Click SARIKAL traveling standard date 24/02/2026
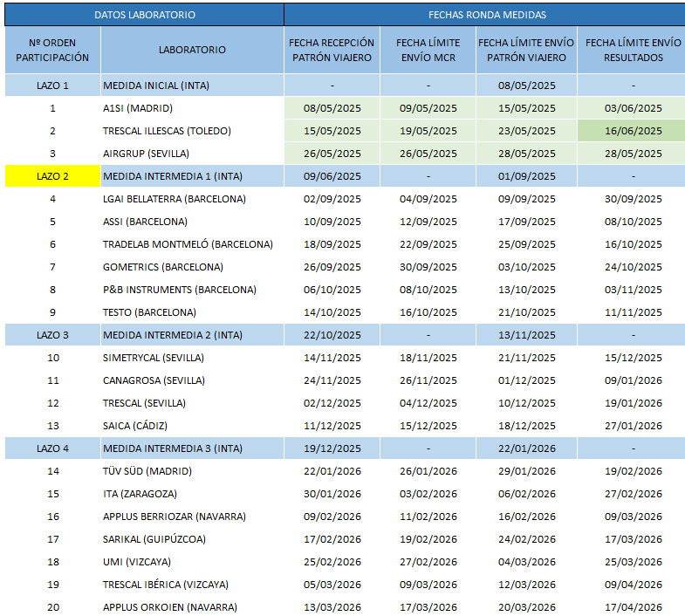 [526, 539]
